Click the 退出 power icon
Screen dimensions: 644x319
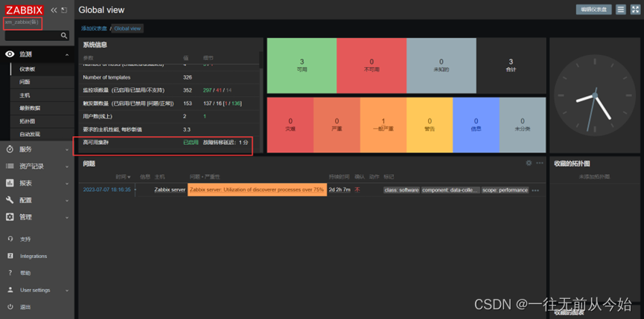pos(10,306)
